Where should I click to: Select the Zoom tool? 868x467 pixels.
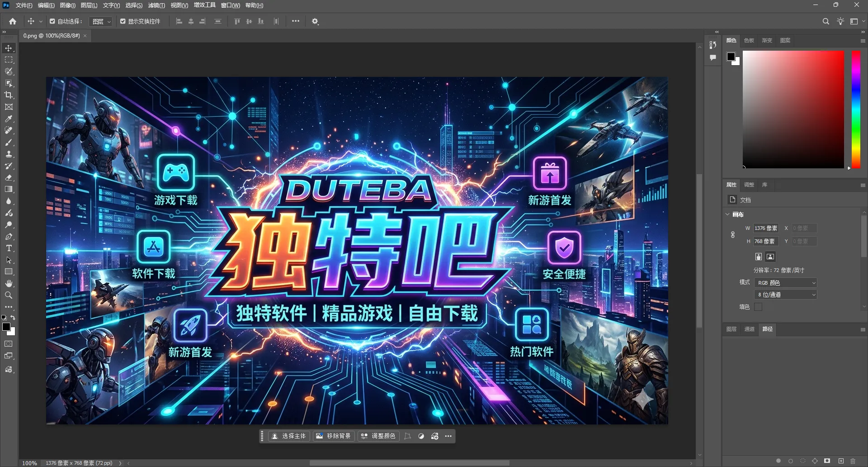point(9,295)
